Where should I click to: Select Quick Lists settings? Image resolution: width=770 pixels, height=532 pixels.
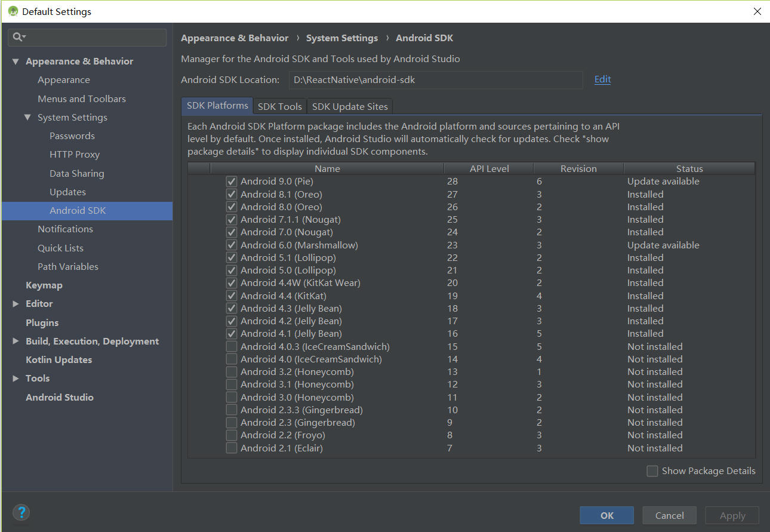click(x=61, y=248)
